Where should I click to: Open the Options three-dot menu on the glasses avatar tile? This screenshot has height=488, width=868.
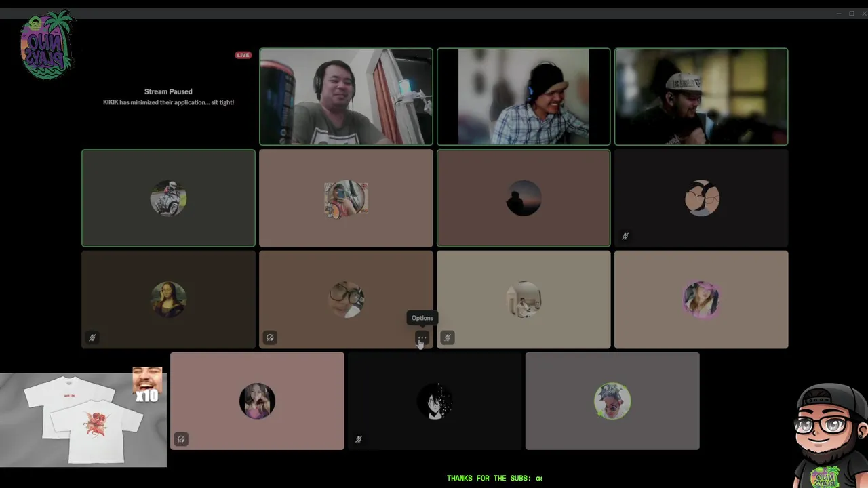pyautogui.click(x=422, y=338)
